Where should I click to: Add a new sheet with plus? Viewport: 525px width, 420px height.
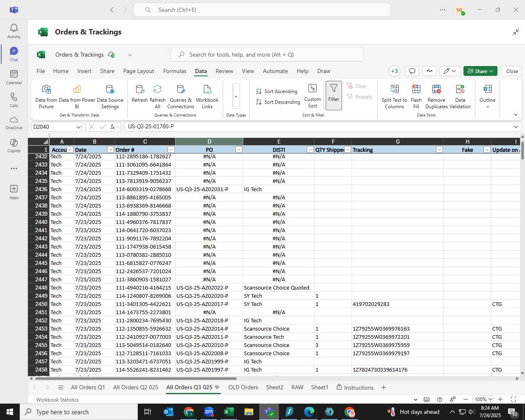click(x=383, y=387)
